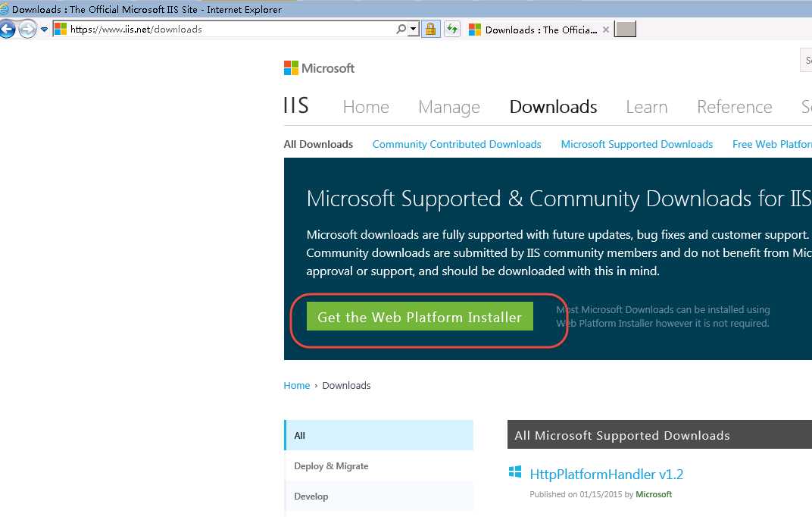This screenshot has width=812, height=517.
Task: Open Microsoft Supported Downloads link
Action: coord(636,144)
